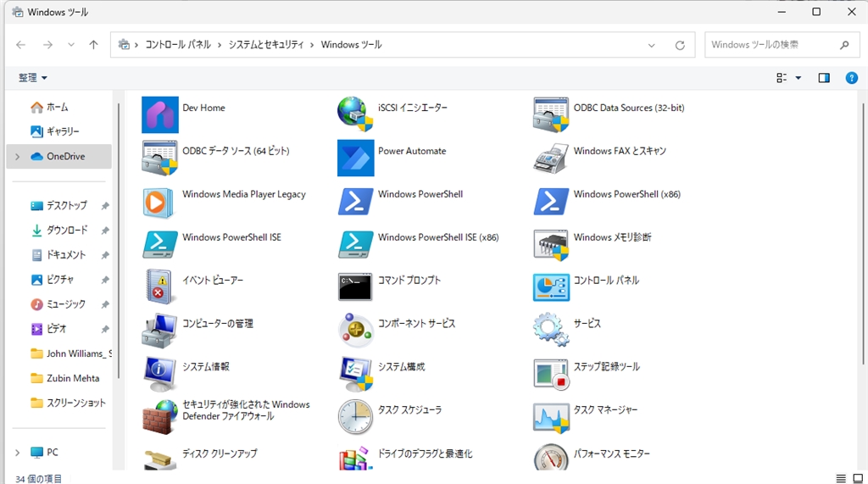Open サービス gear icon
Image resolution: width=868 pixels, height=484 pixels.
551,330
